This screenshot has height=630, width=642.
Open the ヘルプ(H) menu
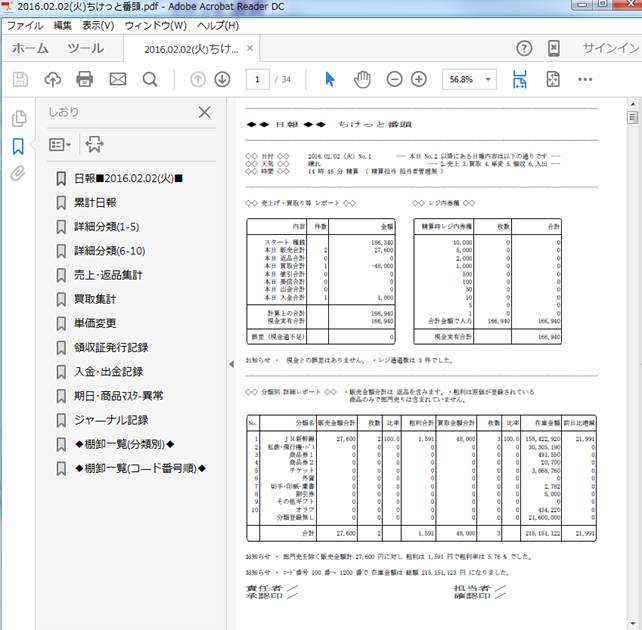click(218, 25)
